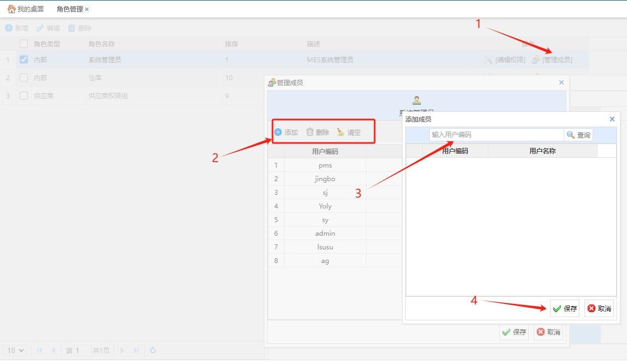Check the 仓库 row checkbox
Image resolution: width=627 pixels, height=364 pixels.
[23, 77]
